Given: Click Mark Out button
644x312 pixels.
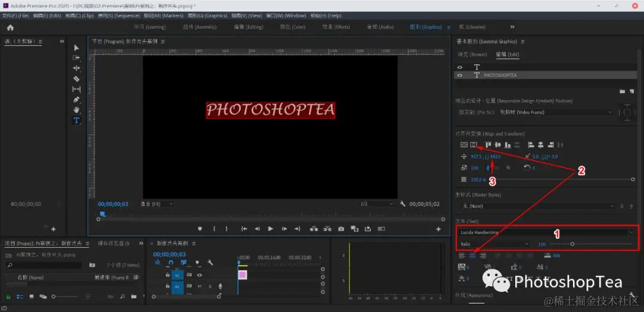Looking at the screenshot, I should coord(227,229).
